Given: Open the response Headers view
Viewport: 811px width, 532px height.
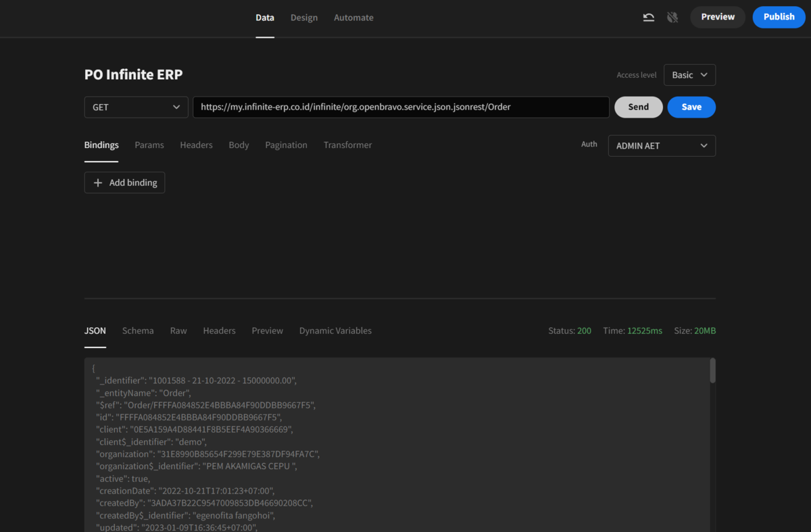Looking at the screenshot, I should click(x=219, y=331).
